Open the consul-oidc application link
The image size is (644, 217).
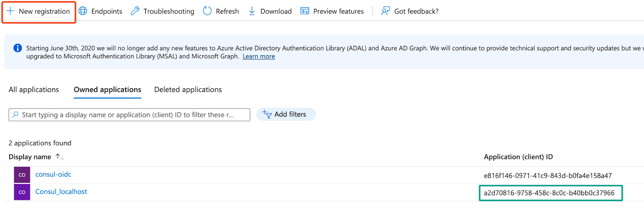[x=53, y=174]
